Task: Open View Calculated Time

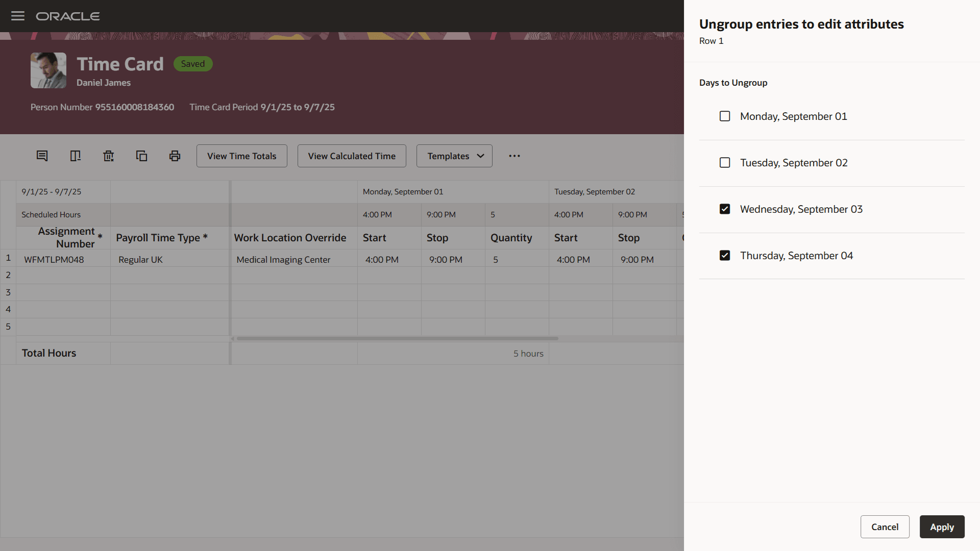Action: [352, 156]
